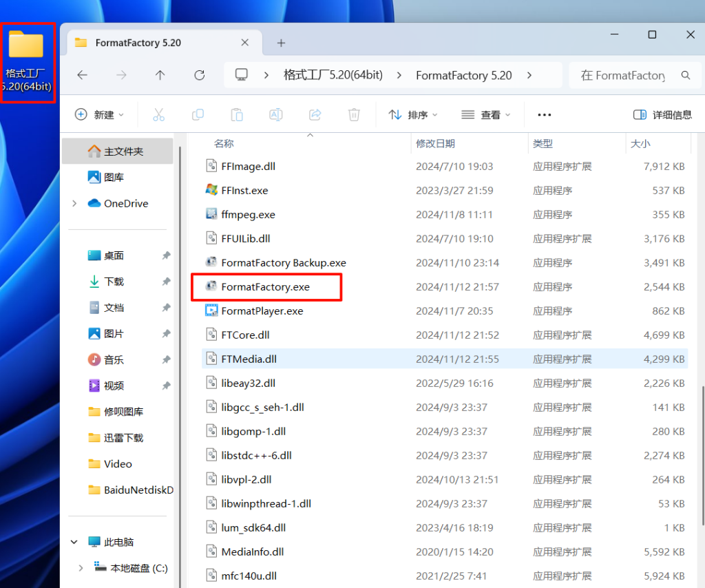Screen dimensions: 705x588
Task: Click the pin icon next to 下载
Action: point(166,282)
